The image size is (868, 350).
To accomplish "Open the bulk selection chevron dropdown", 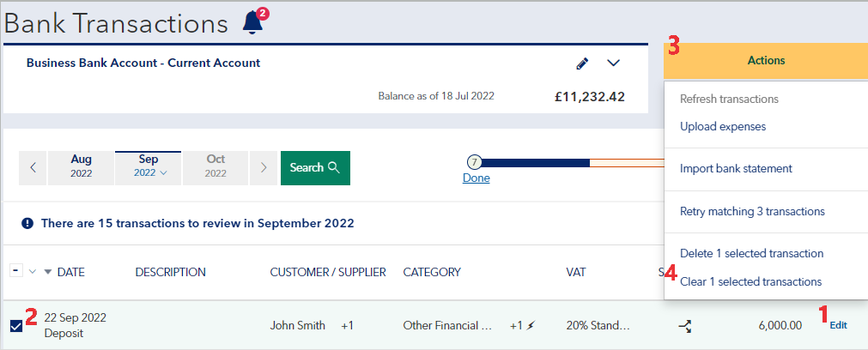I will 33,272.
